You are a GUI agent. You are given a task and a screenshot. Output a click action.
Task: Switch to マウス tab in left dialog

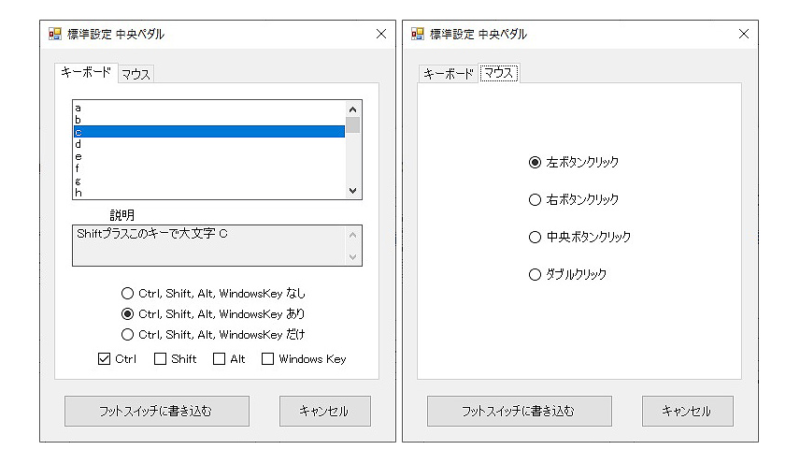tap(136, 75)
